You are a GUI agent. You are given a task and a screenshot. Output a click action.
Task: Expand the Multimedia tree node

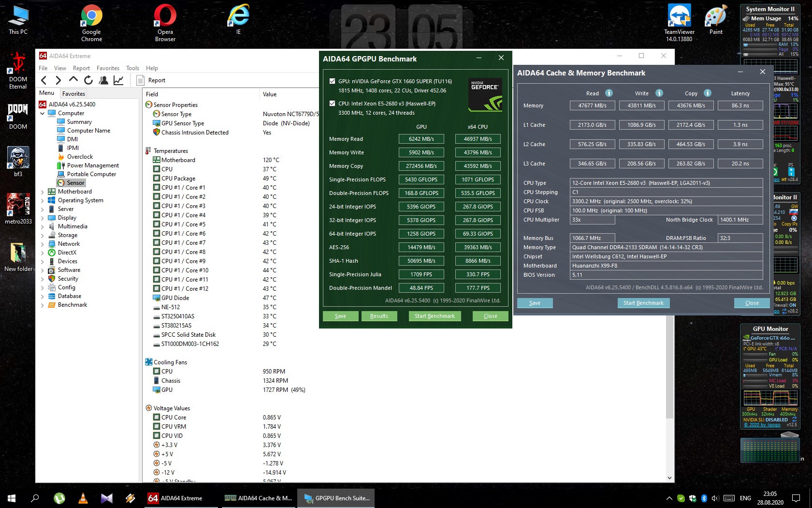click(42, 226)
